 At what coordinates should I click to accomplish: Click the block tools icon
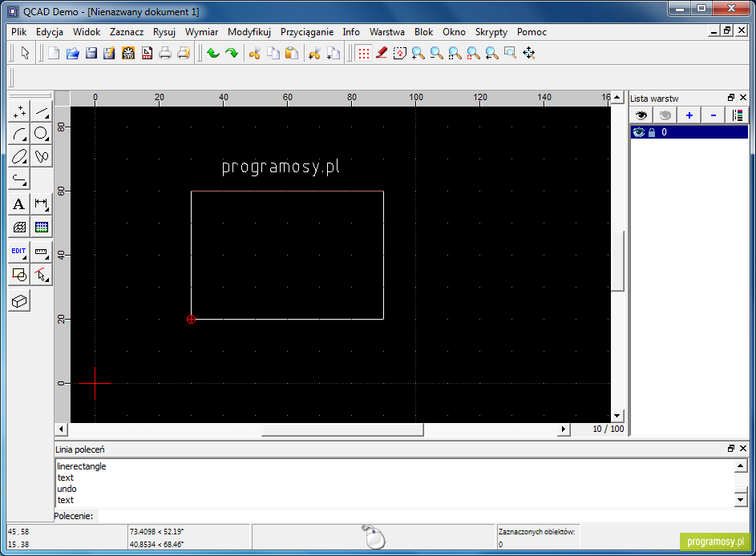click(x=19, y=275)
